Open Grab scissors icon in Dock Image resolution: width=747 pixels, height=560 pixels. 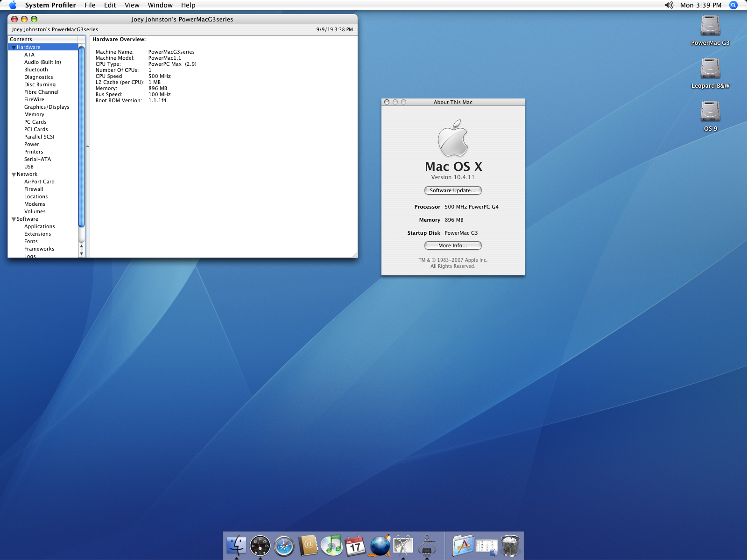pos(403,545)
